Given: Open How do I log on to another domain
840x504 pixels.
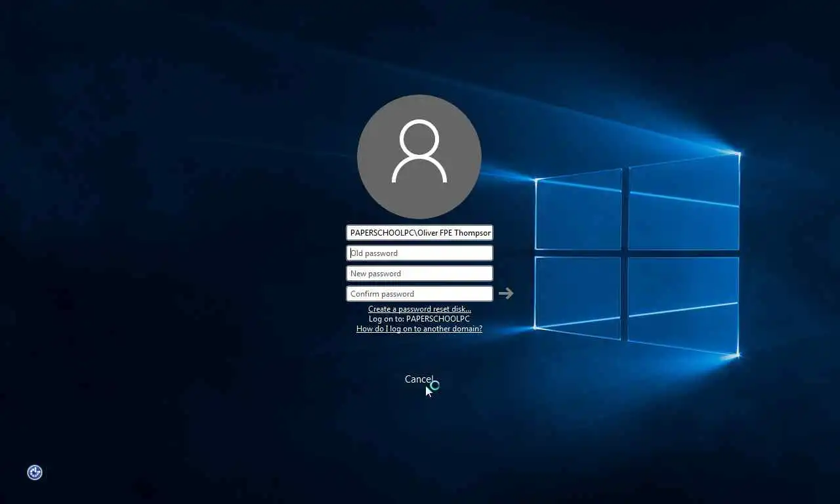Looking at the screenshot, I should 419,329.
